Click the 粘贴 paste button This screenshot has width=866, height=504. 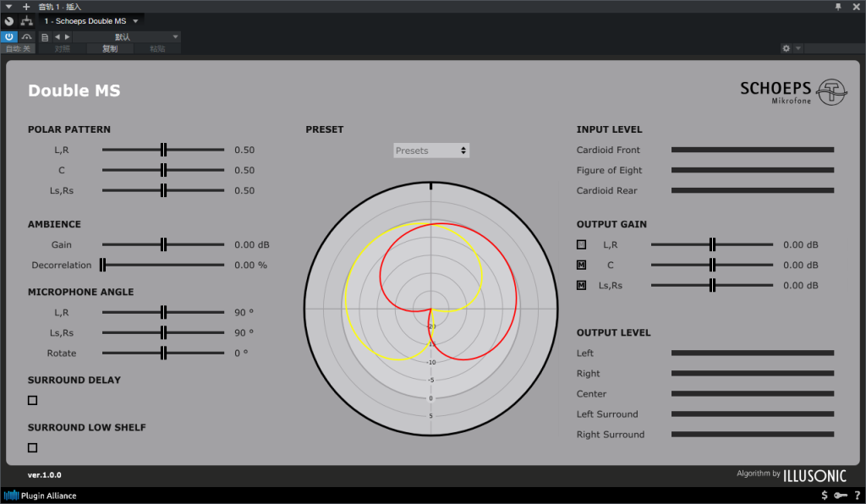point(157,48)
